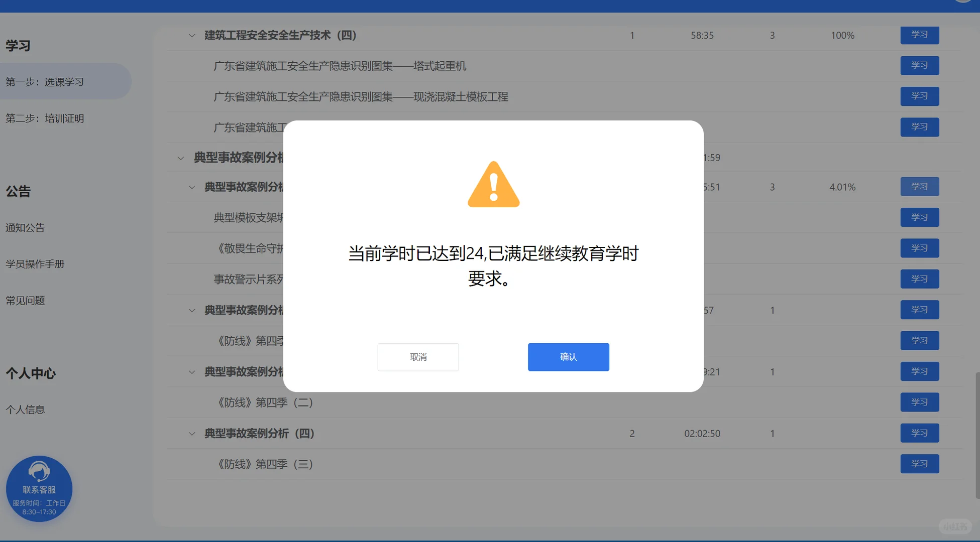This screenshot has width=980, height=542.
Task: Select 第二步：培训证明 in the sidebar
Action: point(46,118)
